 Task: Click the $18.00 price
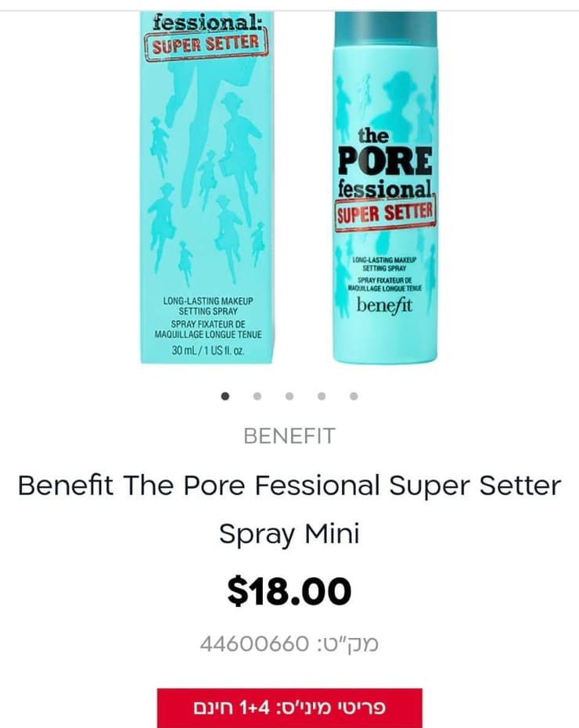[289, 591]
